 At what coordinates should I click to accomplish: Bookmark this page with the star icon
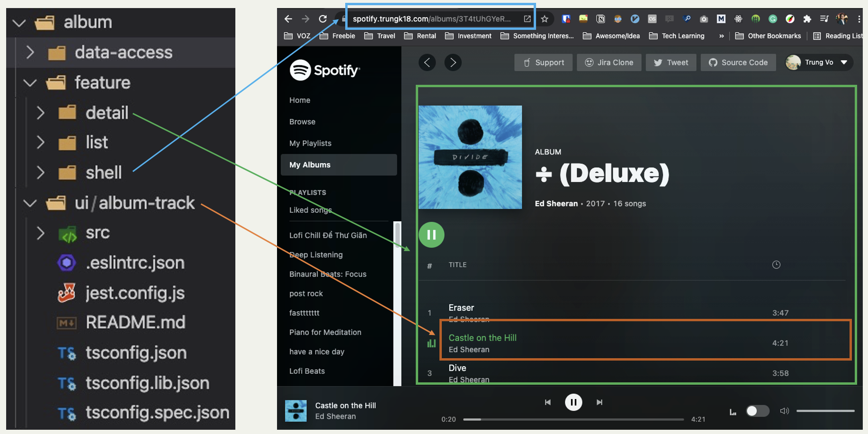tap(545, 19)
